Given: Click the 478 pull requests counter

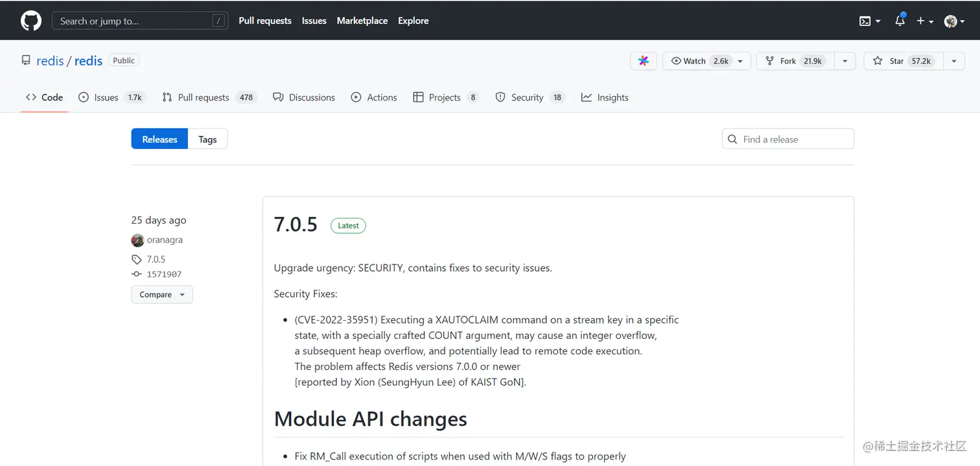Looking at the screenshot, I should [246, 97].
